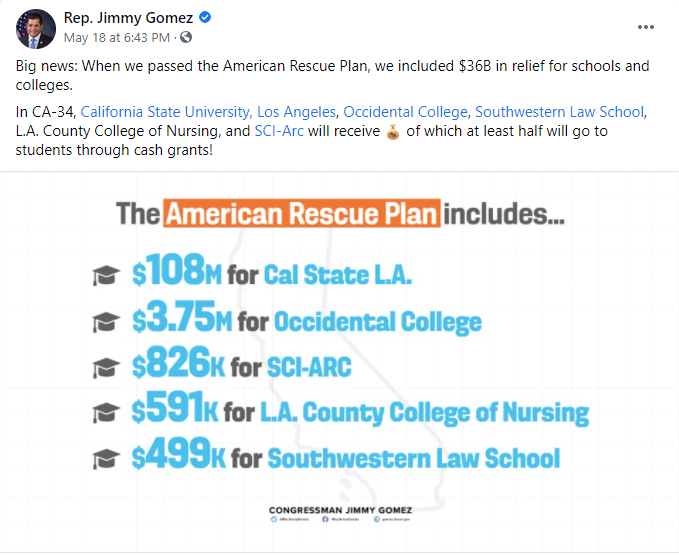The width and height of the screenshot is (679, 555).
Task: Open Rep. Jimmy Gomez profile name link
Action: click(128, 18)
